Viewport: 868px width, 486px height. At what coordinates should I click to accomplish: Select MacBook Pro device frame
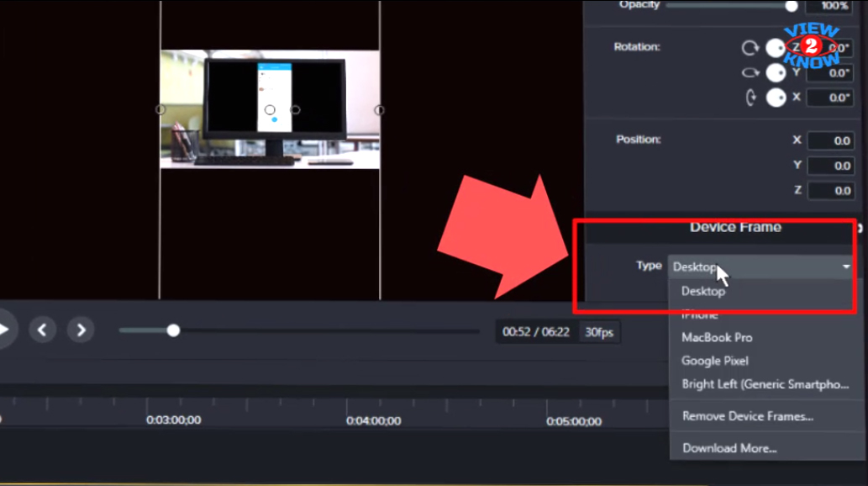click(x=717, y=337)
